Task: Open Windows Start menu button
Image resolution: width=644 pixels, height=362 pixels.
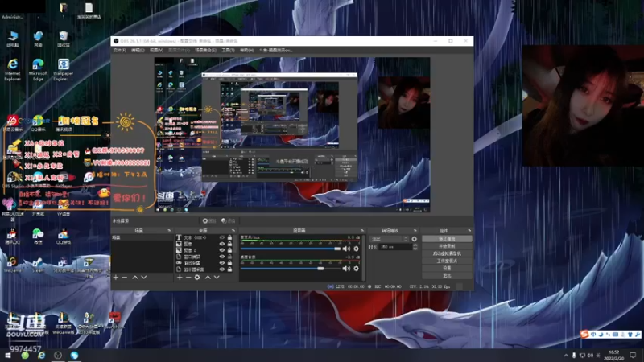Action: (x=8, y=355)
